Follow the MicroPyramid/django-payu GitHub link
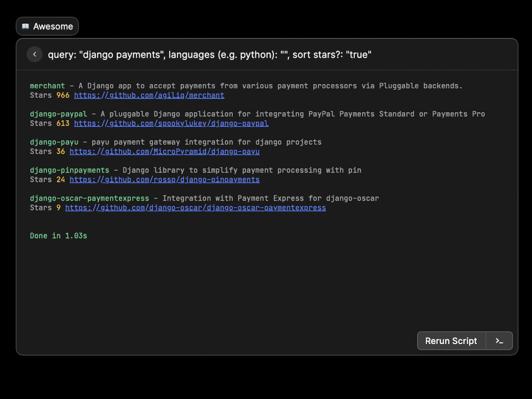Screen dimensions: 532x399 (164, 152)
